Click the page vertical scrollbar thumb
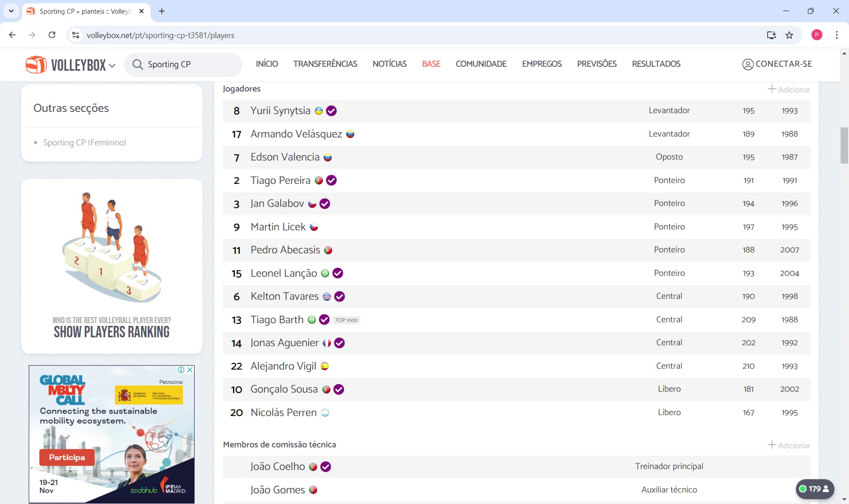Screen dimensions: 849x504 click(x=844, y=145)
